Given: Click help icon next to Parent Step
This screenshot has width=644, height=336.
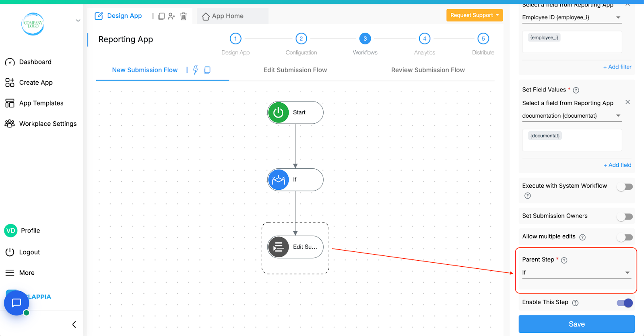Looking at the screenshot, I should coord(564,260).
